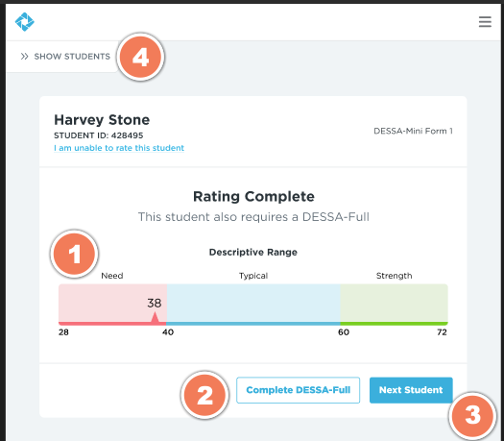This screenshot has width=504, height=441.
Task: Click the pink Need range segment
Action: click(112, 305)
